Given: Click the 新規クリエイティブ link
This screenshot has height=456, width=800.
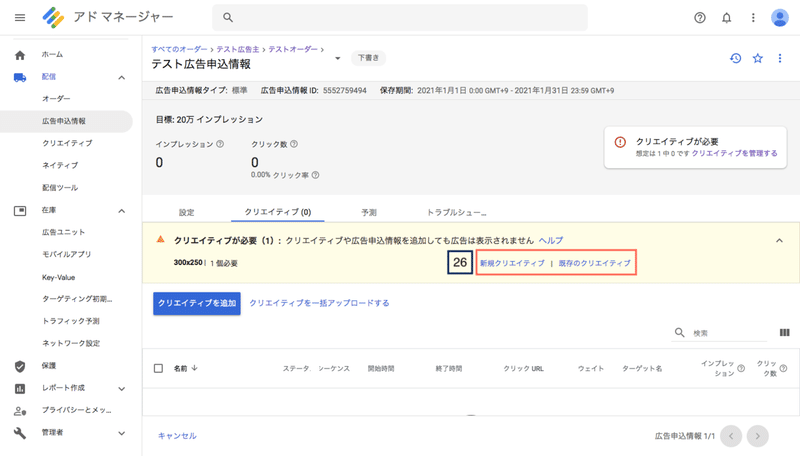Looking at the screenshot, I should (x=512, y=263).
